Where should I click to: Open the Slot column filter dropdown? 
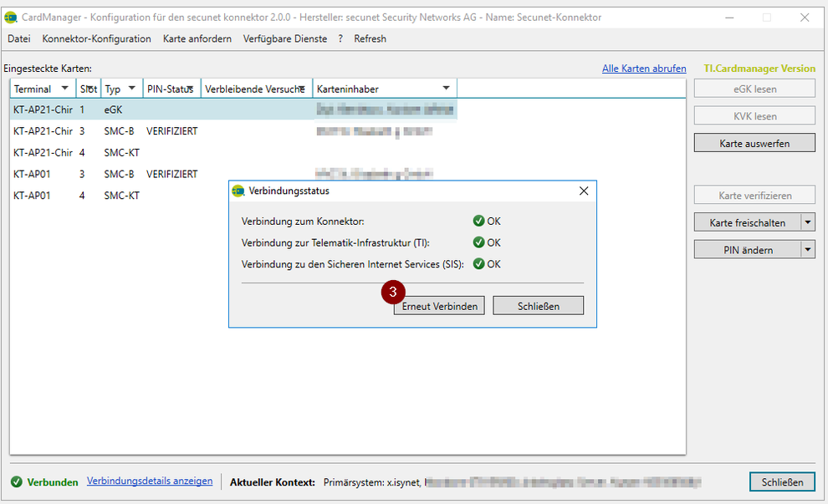[x=90, y=88]
